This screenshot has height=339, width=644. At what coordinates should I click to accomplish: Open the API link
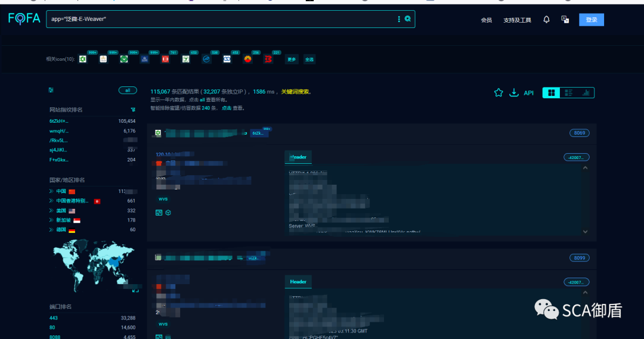pyautogui.click(x=528, y=93)
